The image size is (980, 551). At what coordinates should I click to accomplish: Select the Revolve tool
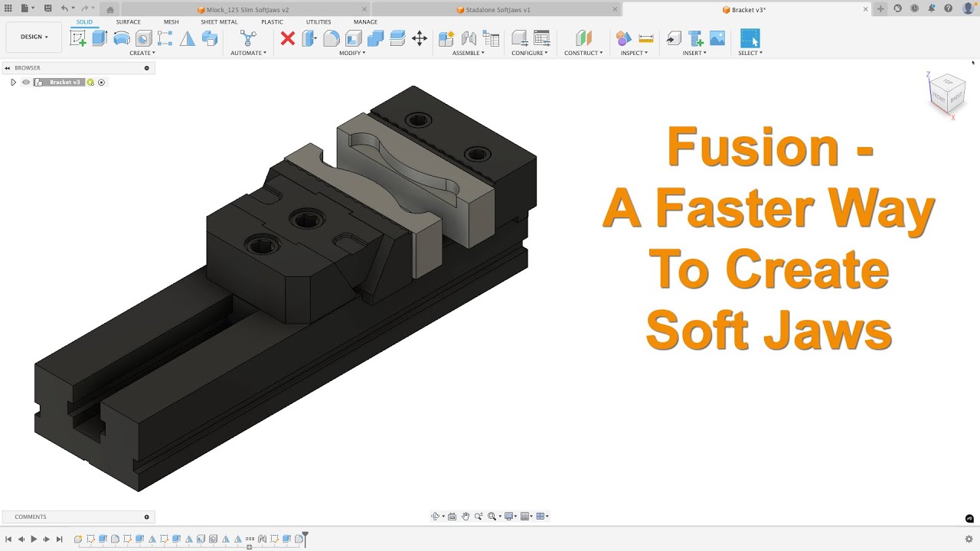click(122, 38)
